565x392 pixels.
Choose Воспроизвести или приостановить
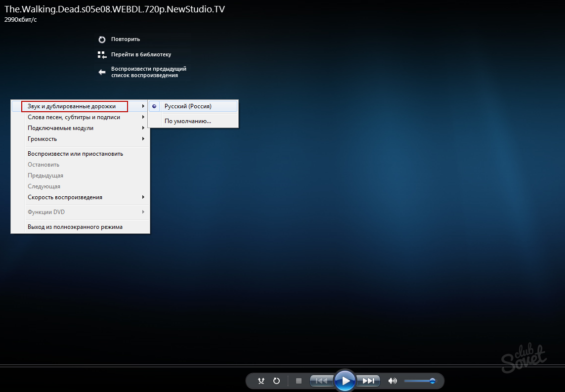point(75,154)
